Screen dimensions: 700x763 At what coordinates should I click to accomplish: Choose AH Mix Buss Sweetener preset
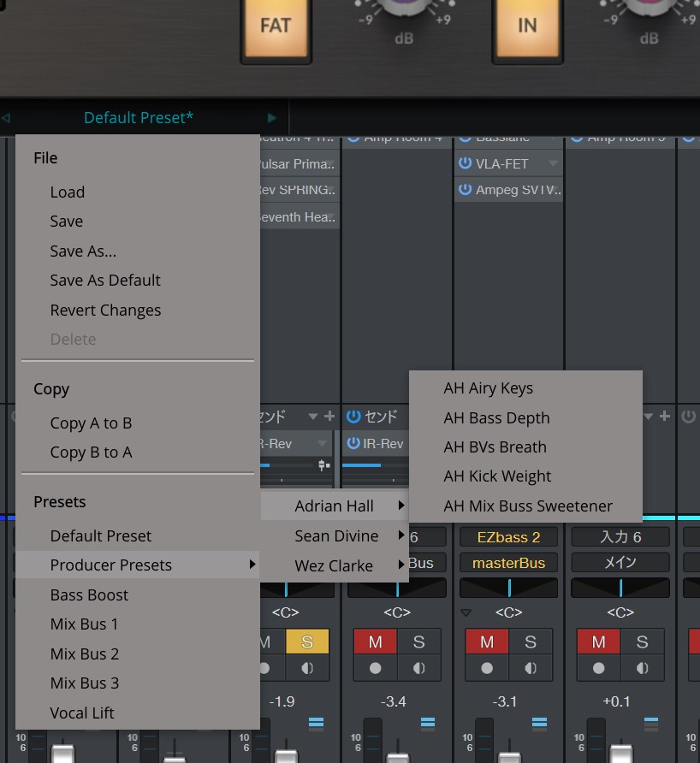[527, 506]
